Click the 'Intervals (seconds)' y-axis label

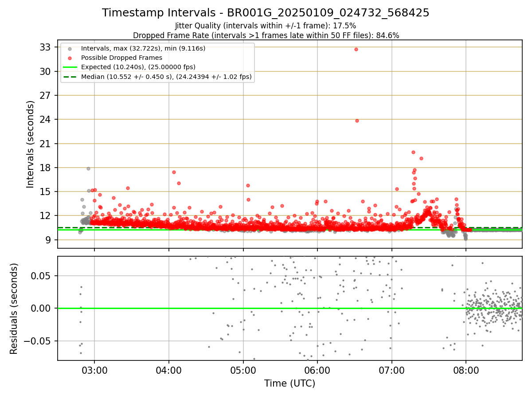31,144
